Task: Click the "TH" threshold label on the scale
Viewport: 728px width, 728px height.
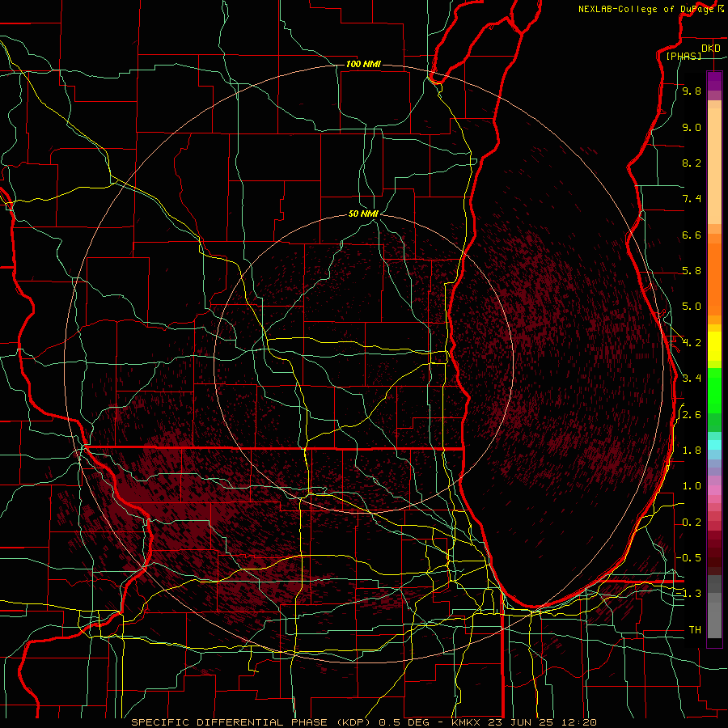Action: click(x=695, y=630)
